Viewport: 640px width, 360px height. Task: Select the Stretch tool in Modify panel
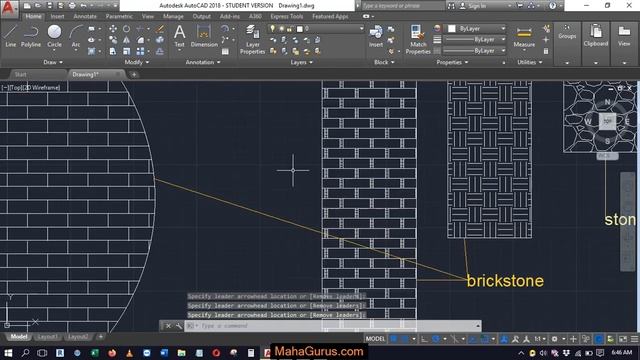pos(113,51)
